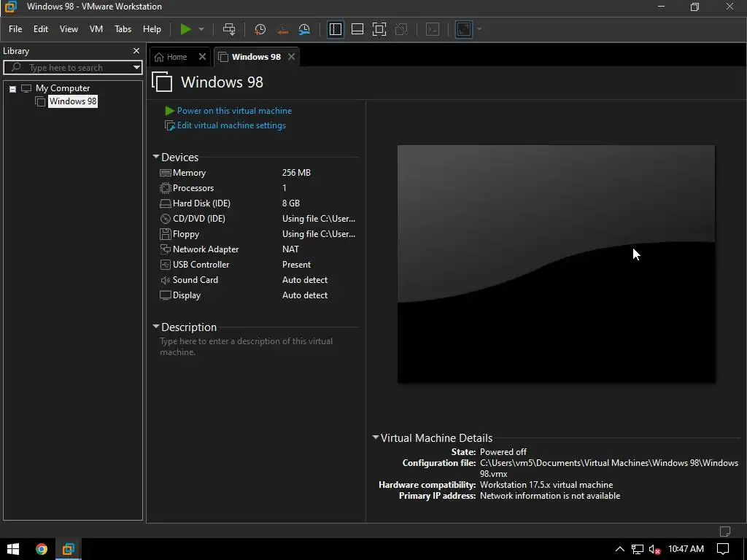Image resolution: width=747 pixels, height=560 pixels.
Task: Toggle the thumbnail bar view icon
Action: tap(357, 29)
